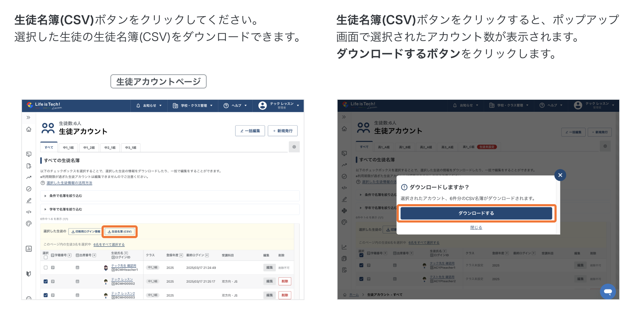
Task: Click the 生徒名簿 (CSV) button
Action: click(x=120, y=232)
